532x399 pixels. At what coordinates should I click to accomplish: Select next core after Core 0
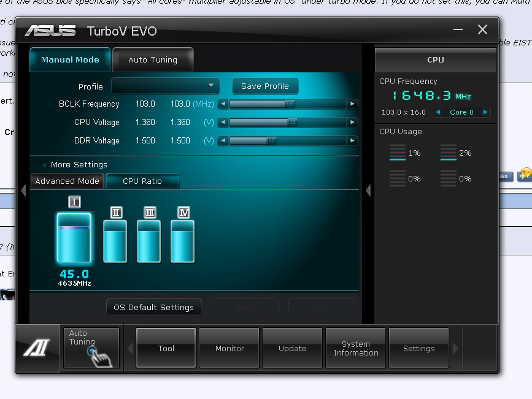[485, 112]
